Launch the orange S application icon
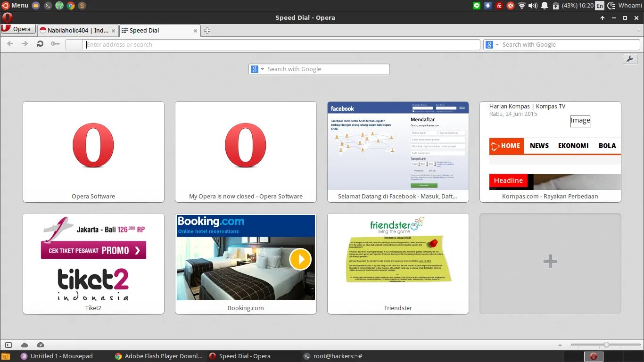Viewport: 644px width, 362px height. 82,6
